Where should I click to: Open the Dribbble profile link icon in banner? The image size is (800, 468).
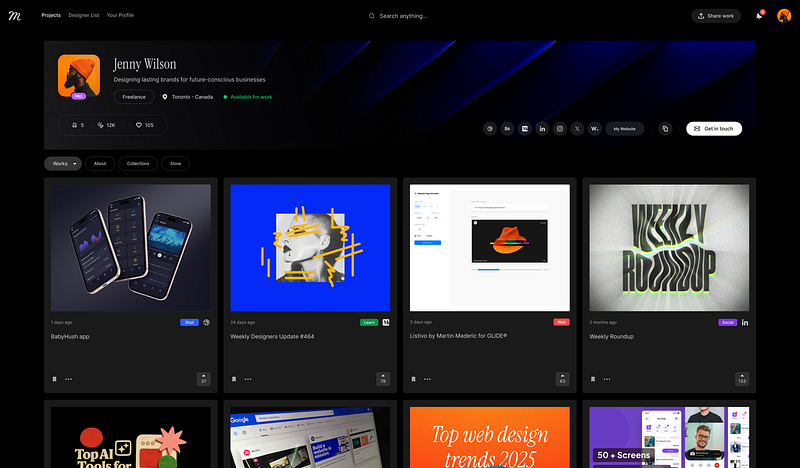point(490,129)
